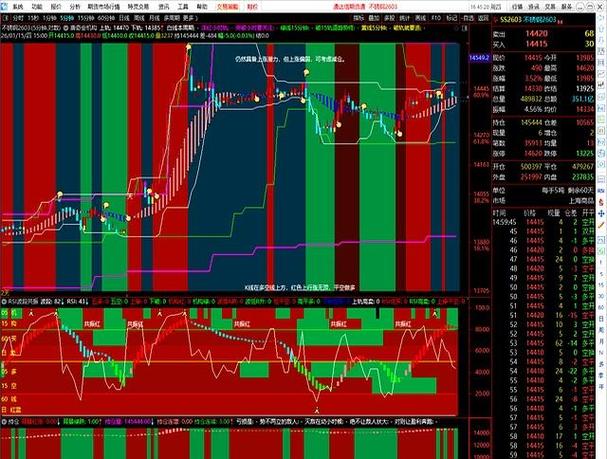Switch chart to 分时 period
This screenshot has width=607, height=459.
coord(18,18)
